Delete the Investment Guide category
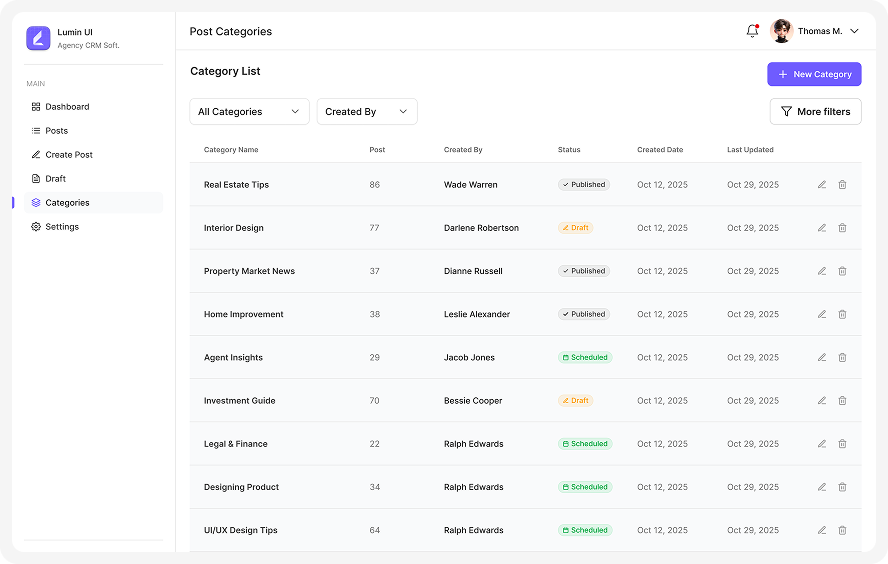The width and height of the screenshot is (888, 564). coord(842,401)
